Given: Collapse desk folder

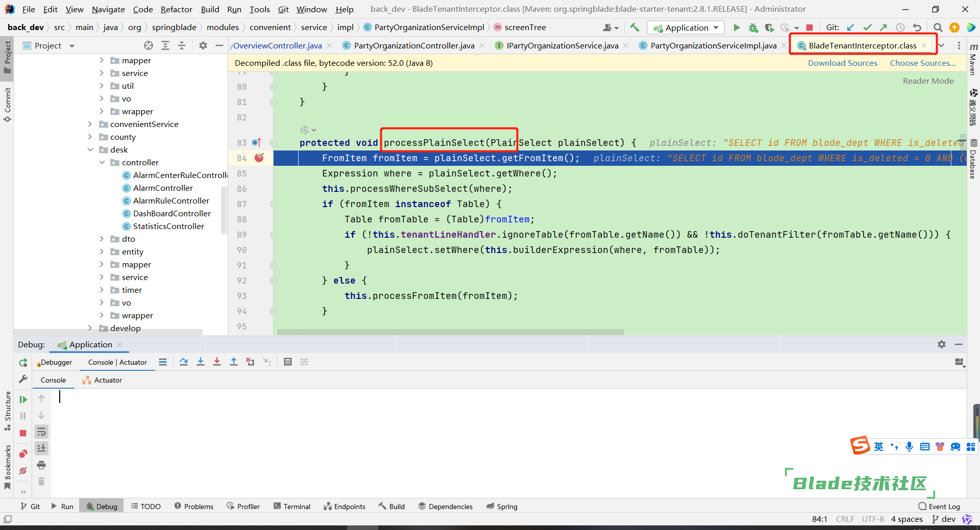Looking at the screenshot, I should [90, 149].
